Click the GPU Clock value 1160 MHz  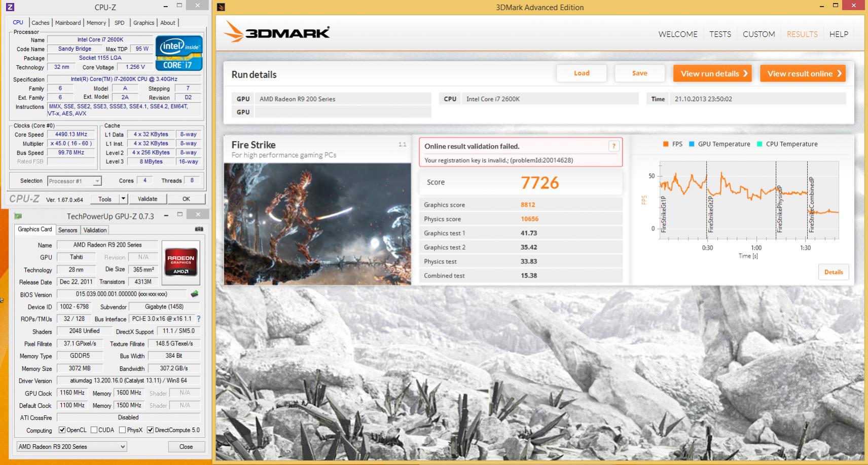(73, 393)
